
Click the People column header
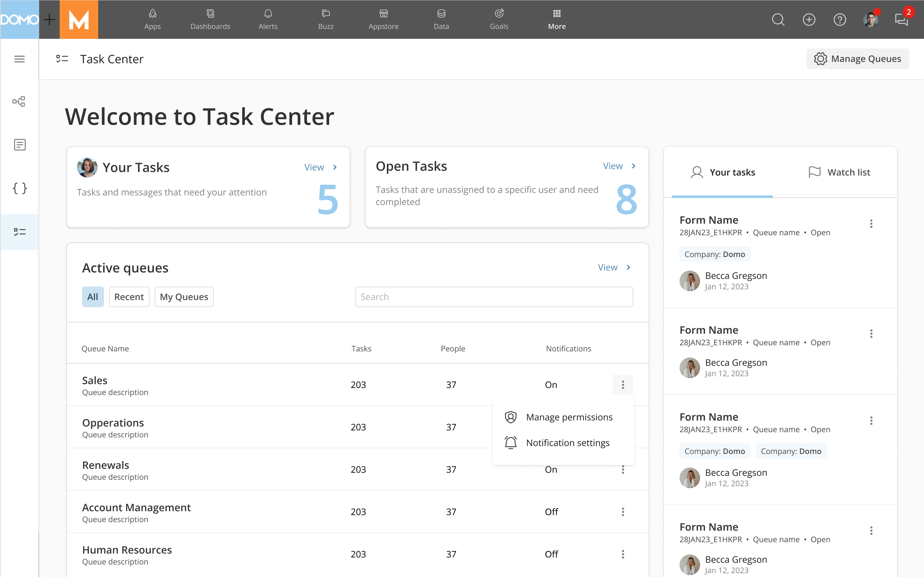coord(453,349)
